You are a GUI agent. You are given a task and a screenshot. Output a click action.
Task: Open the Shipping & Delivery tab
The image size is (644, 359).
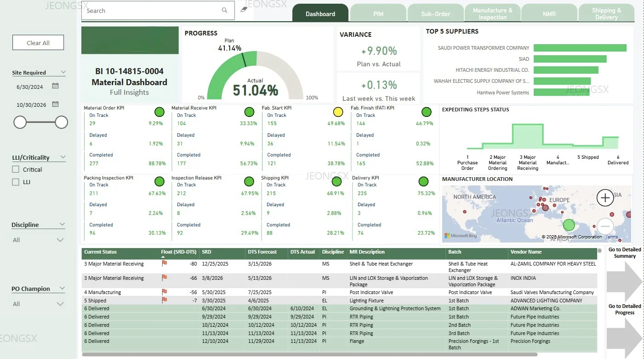[x=606, y=13]
